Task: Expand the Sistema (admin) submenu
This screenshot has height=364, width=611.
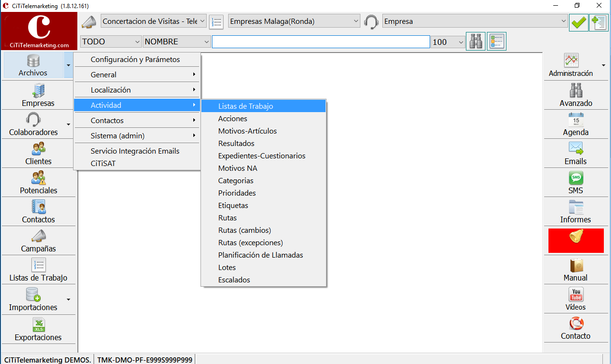Action: pos(137,135)
